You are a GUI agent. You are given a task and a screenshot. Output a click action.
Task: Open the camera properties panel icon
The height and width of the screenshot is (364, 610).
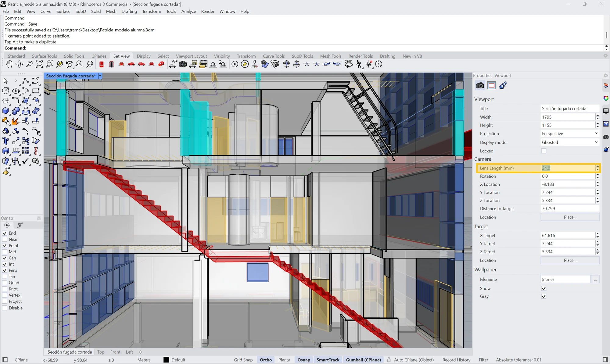click(480, 85)
